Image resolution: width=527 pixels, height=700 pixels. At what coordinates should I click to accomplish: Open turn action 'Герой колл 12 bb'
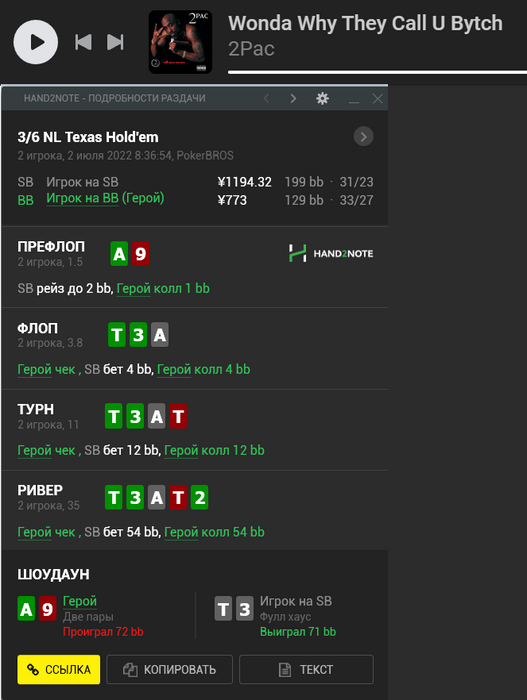click(x=214, y=450)
